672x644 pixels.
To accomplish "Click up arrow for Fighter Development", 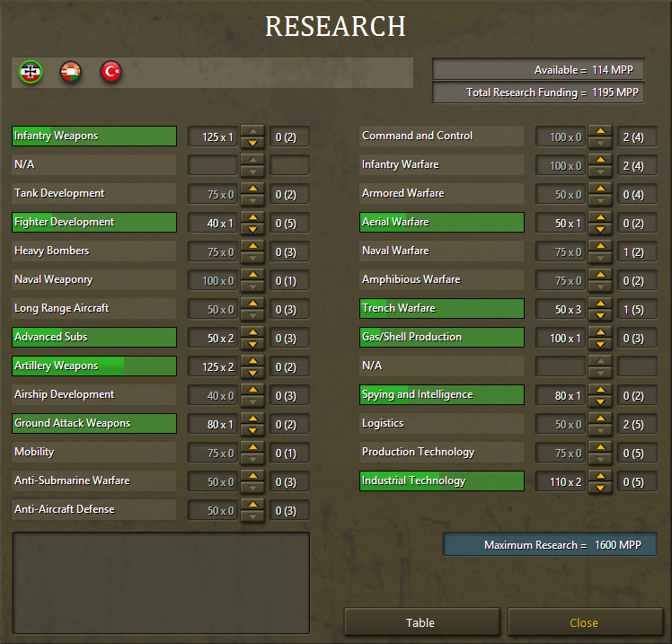I will [252, 217].
